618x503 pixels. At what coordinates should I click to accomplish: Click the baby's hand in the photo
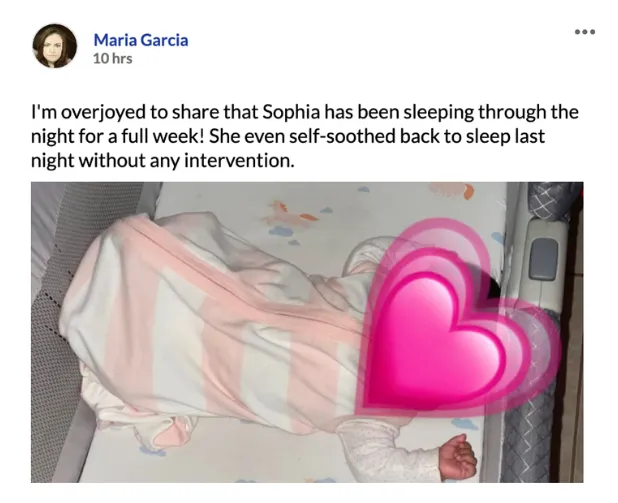click(x=458, y=456)
